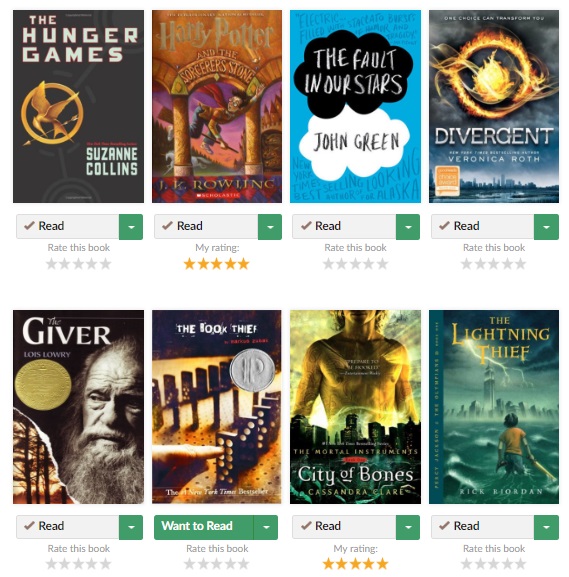Give The Lightning Thief five stars

click(520, 564)
